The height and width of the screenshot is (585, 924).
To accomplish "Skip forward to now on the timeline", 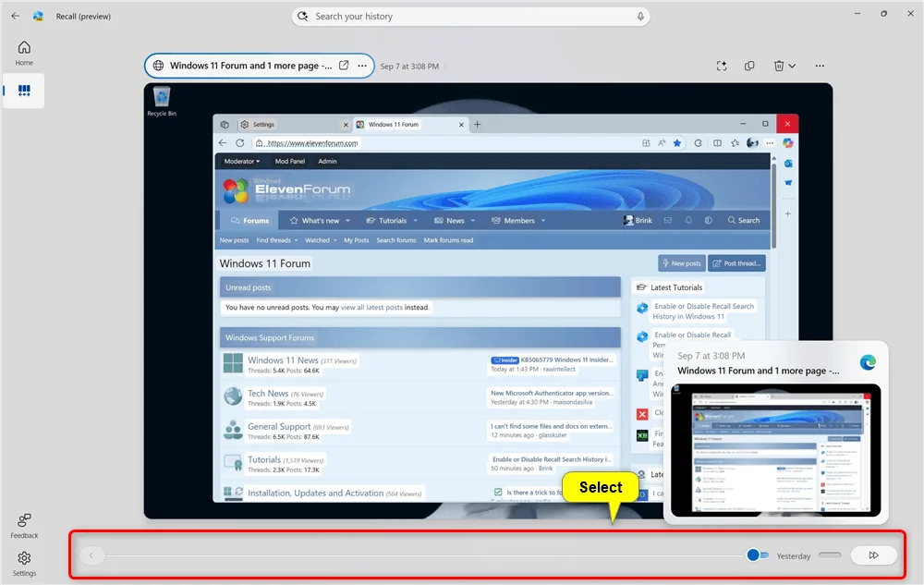I will (873, 555).
